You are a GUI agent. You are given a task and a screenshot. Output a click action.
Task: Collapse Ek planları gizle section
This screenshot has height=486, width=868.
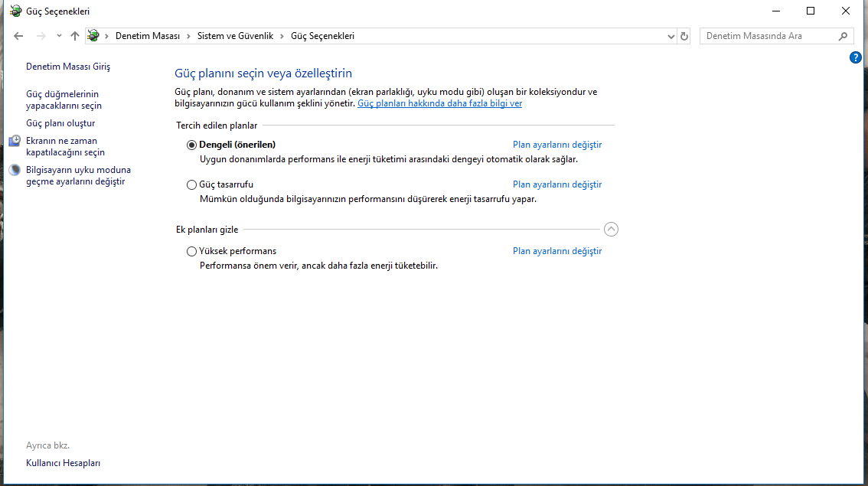point(611,229)
